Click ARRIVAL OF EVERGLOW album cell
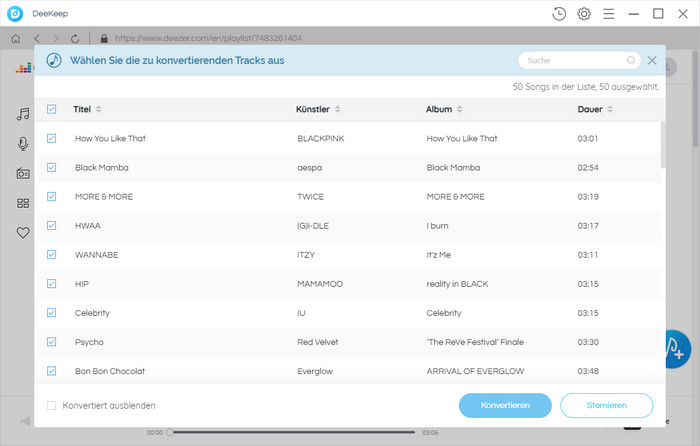The height and width of the screenshot is (446, 700). click(x=475, y=371)
